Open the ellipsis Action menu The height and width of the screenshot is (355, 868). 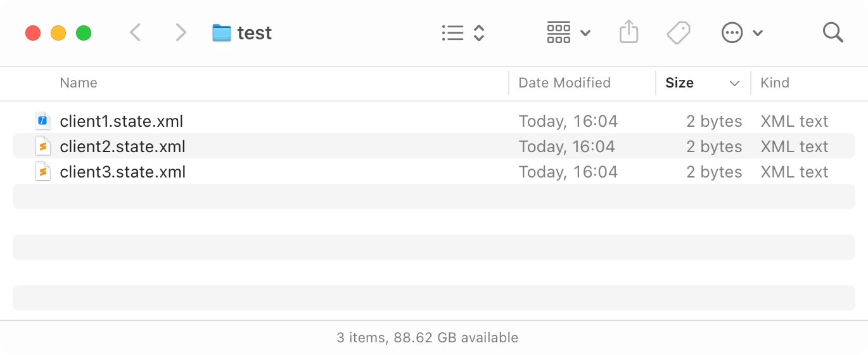742,33
